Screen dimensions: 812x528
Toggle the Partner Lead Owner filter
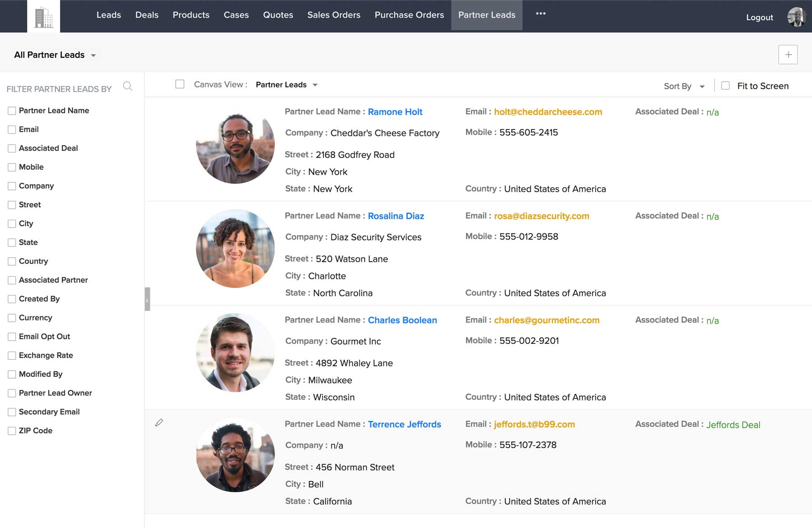[12, 393]
